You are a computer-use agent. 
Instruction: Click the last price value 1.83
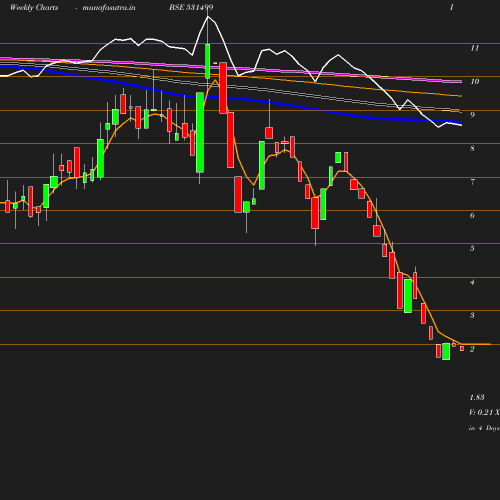(477, 397)
